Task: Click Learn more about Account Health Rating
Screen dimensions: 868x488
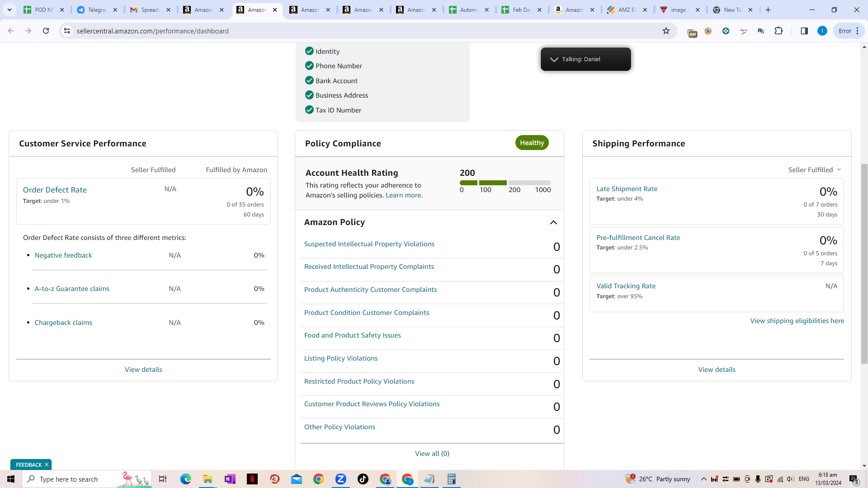Action: coord(403,195)
